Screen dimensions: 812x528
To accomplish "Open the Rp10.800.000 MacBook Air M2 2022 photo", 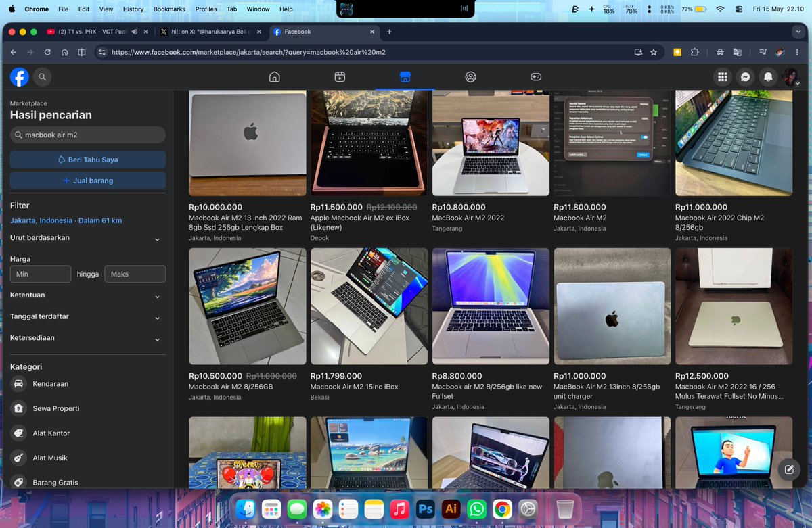I will [x=491, y=143].
